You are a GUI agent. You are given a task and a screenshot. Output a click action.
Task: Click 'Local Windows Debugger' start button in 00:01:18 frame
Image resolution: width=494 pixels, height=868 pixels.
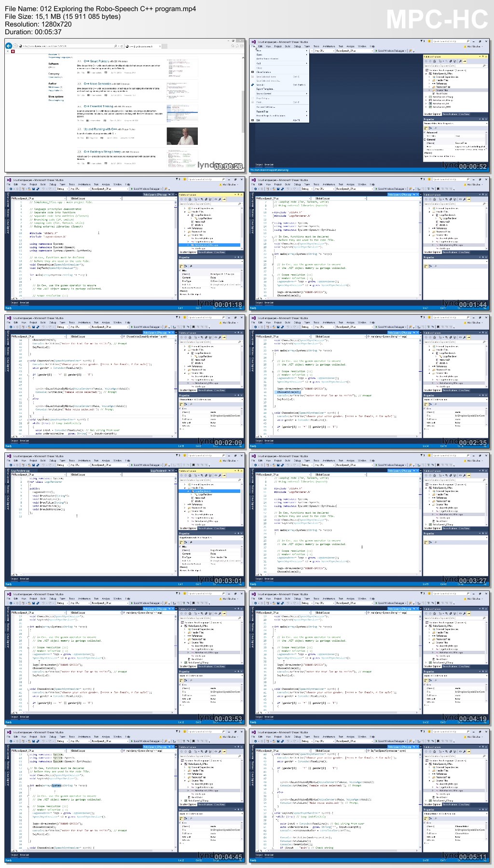coord(147,188)
